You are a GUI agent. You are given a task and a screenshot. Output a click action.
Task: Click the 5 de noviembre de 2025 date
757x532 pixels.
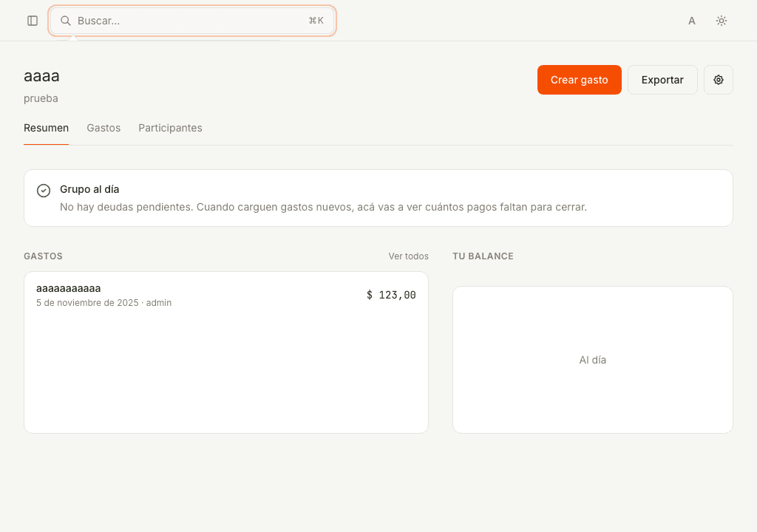(x=87, y=303)
